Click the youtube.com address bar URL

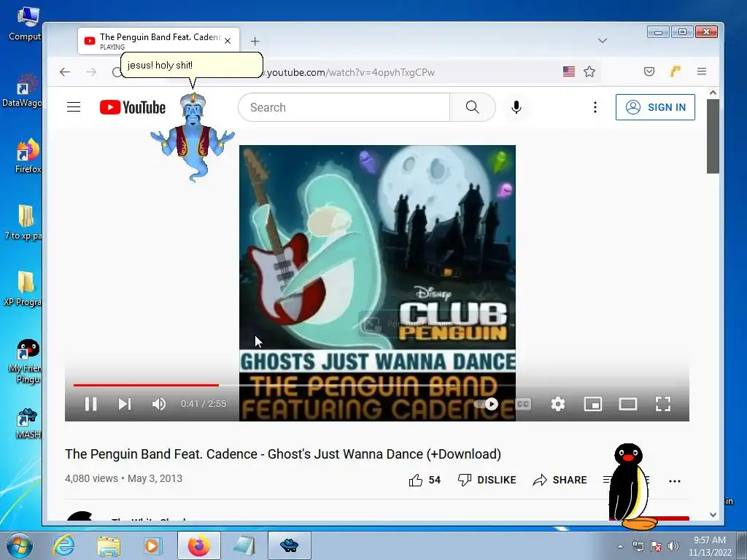click(x=350, y=72)
